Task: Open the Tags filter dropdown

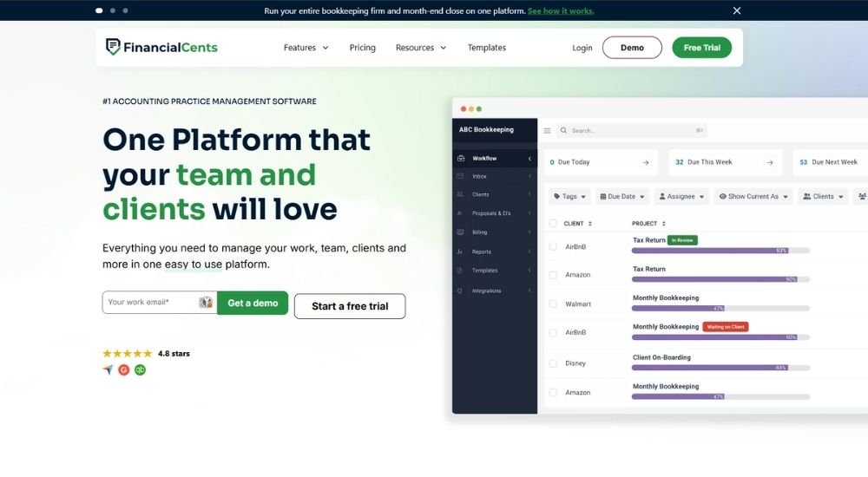Action: coord(569,197)
